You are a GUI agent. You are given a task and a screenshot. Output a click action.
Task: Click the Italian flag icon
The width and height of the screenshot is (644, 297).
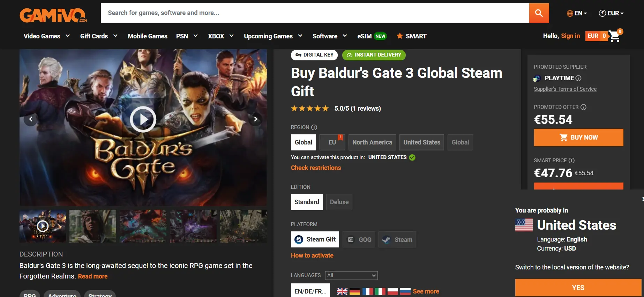click(380, 291)
